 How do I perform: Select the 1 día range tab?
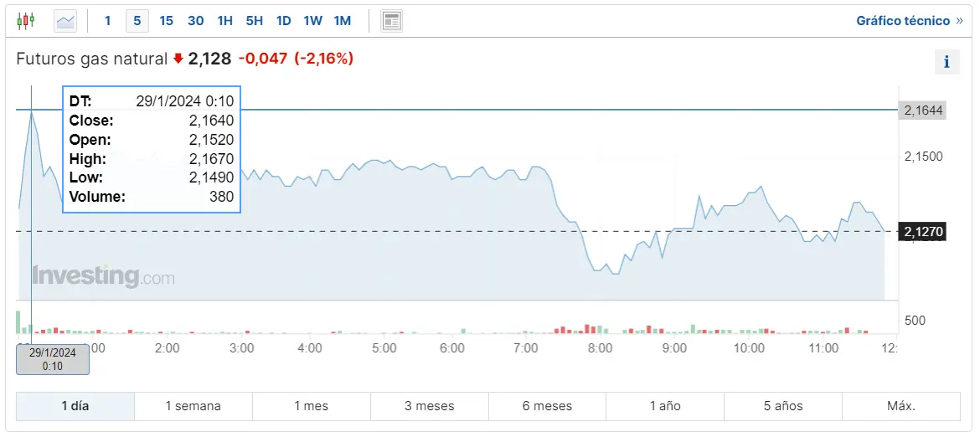click(75, 406)
